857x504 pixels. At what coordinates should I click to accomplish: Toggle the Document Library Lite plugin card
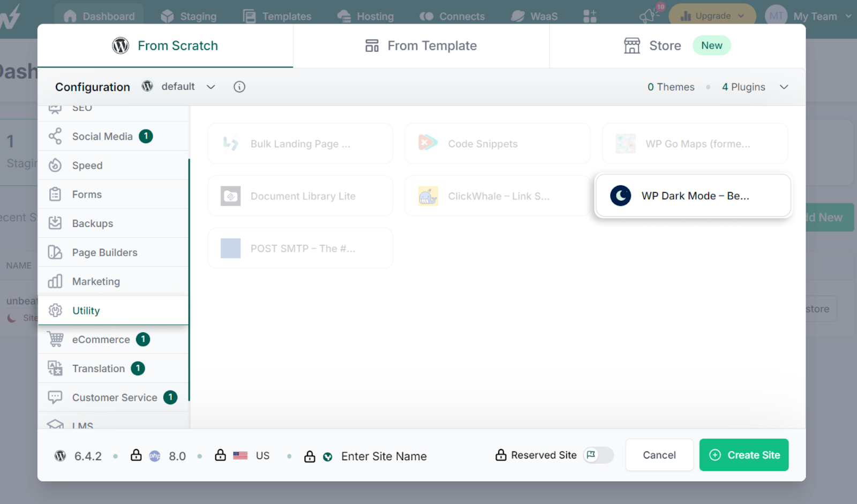(x=300, y=196)
